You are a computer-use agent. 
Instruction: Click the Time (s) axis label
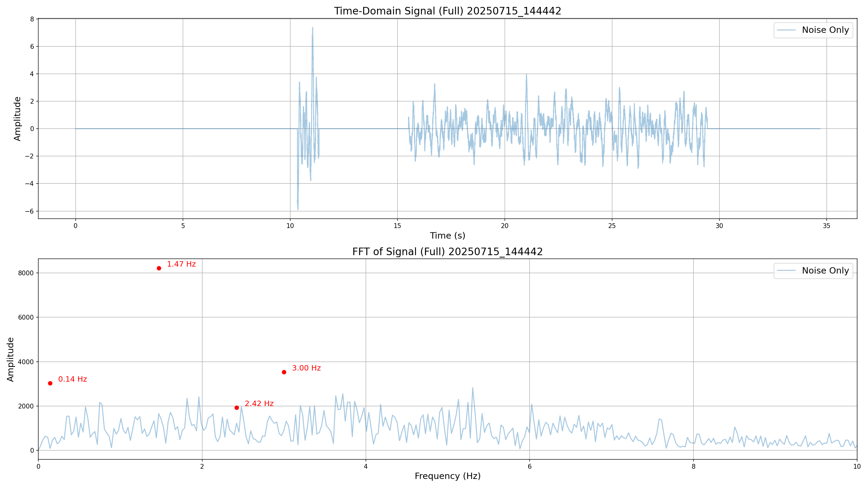(x=448, y=235)
